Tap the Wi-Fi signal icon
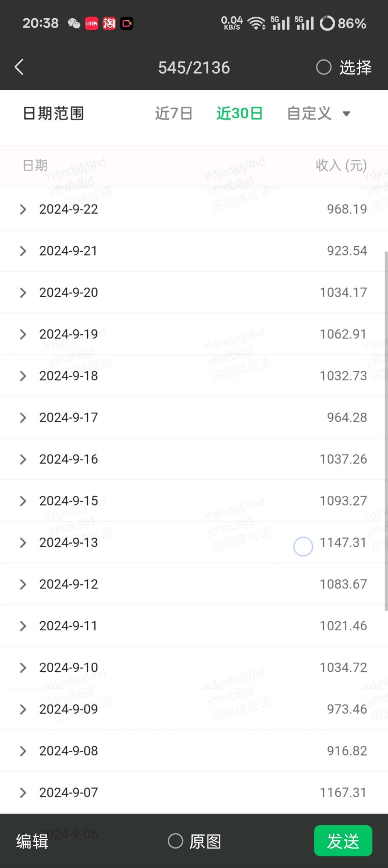Viewport: 388px width, 868px height. [257, 23]
